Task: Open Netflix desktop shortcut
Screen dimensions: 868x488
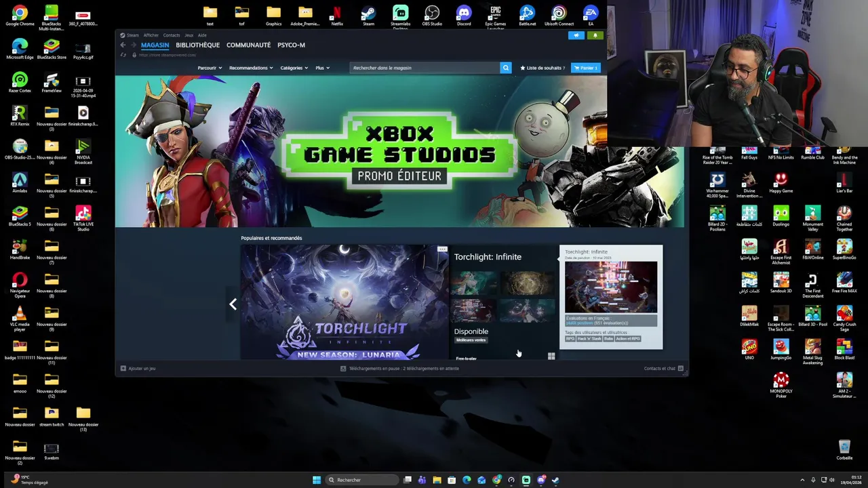Action: click(x=337, y=16)
